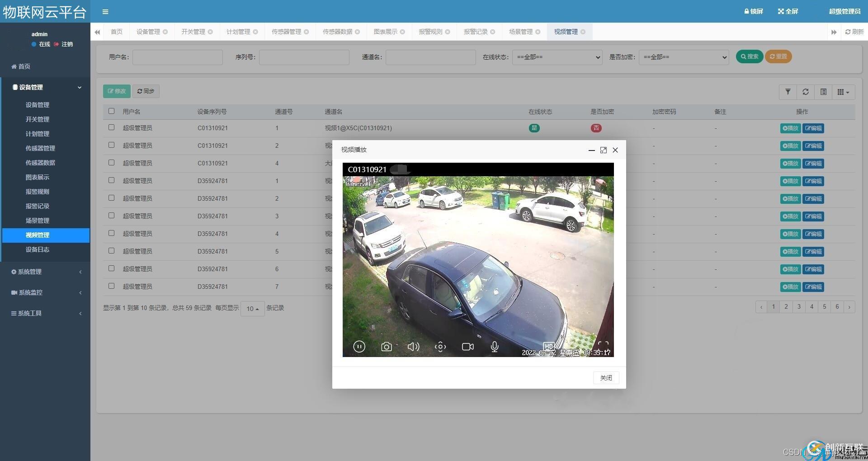Maximize the 视频播放 dialog
868x461 pixels.
coord(603,150)
